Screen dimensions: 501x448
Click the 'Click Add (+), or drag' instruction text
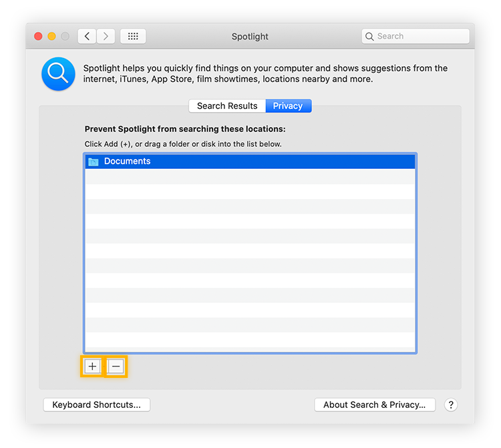(x=183, y=144)
